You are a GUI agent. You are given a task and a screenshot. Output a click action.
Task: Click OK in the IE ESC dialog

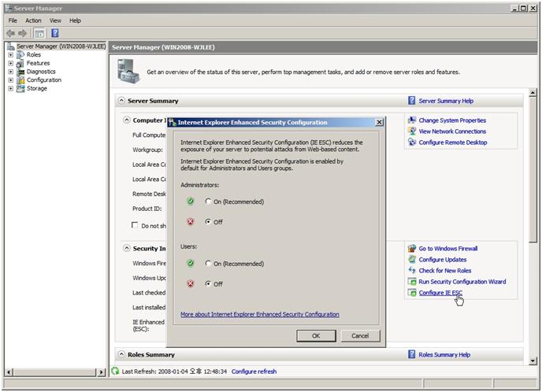coord(316,335)
